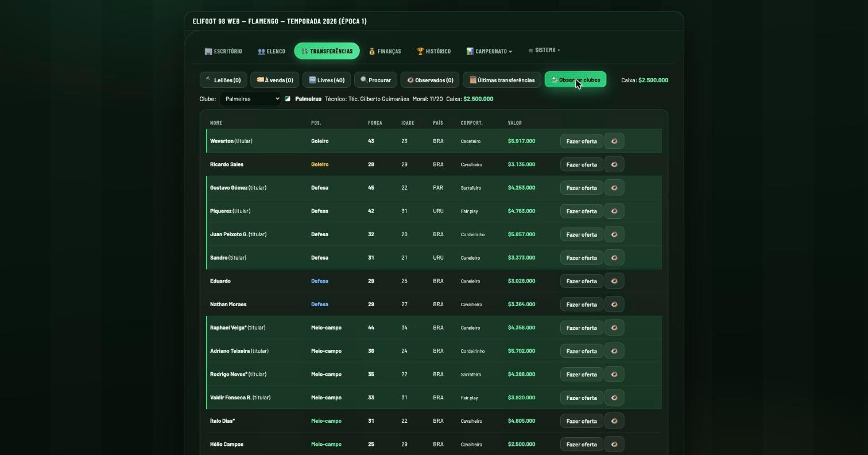Viewport: 868px width, 455px height.
Task: Click the País column header
Action: (438, 123)
